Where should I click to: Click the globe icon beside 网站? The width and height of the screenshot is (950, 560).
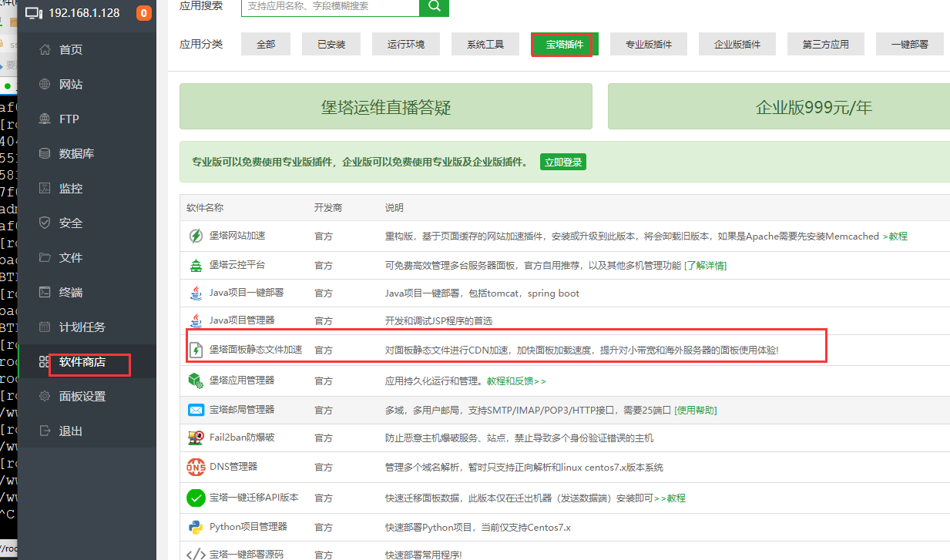[45, 84]
